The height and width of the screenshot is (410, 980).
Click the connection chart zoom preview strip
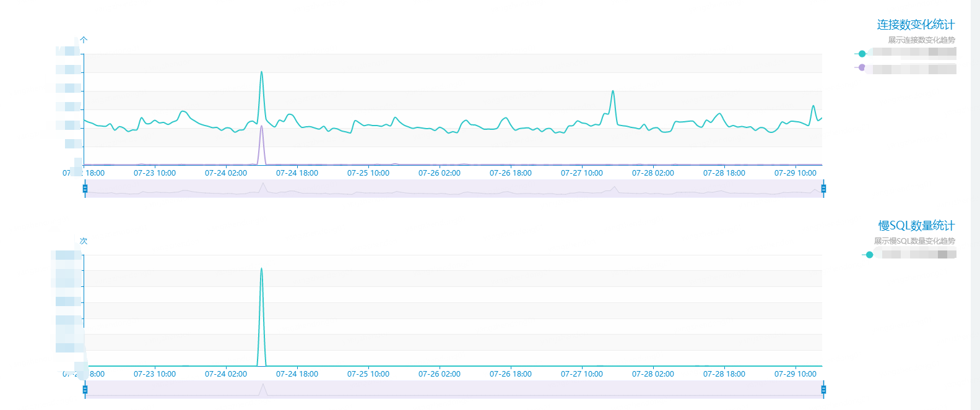coord(454,189)
